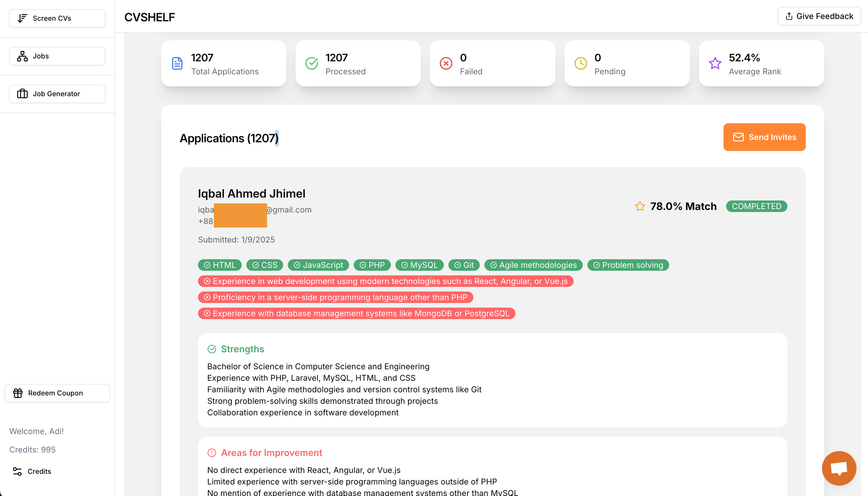
Task: Click the purple star icon on Average Rank card
Action: [x=715, y=63]
